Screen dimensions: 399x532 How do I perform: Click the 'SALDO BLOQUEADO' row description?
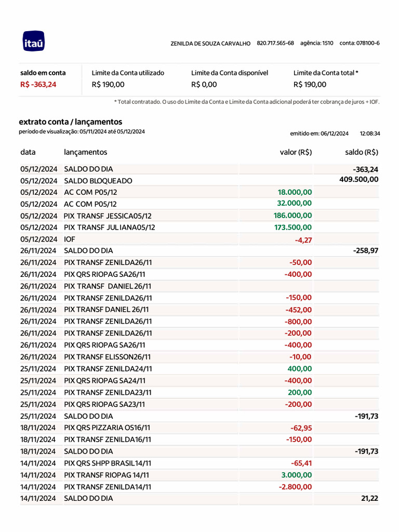(98, 181)
